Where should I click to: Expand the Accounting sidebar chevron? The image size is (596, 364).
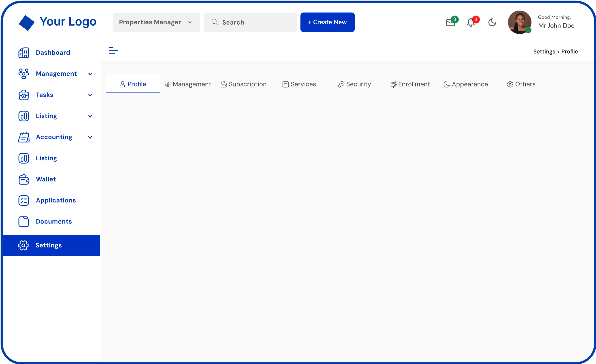[90, 137]
